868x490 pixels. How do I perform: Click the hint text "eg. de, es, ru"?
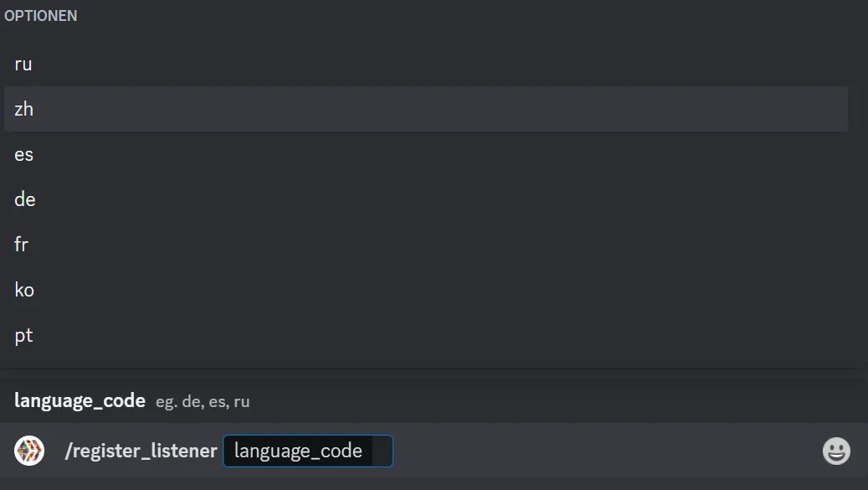tap(203, 401)
